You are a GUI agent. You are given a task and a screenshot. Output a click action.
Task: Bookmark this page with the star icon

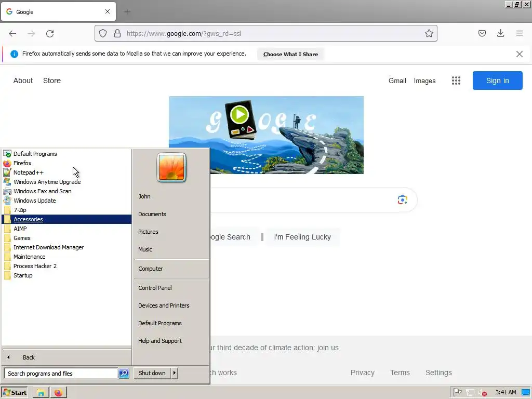pos(429,33)
